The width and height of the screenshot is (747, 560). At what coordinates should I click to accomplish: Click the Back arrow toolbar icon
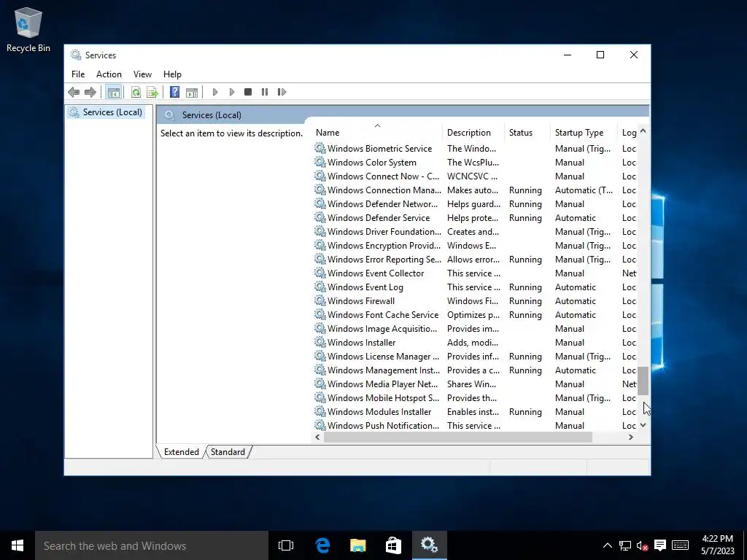pos(74,92)
